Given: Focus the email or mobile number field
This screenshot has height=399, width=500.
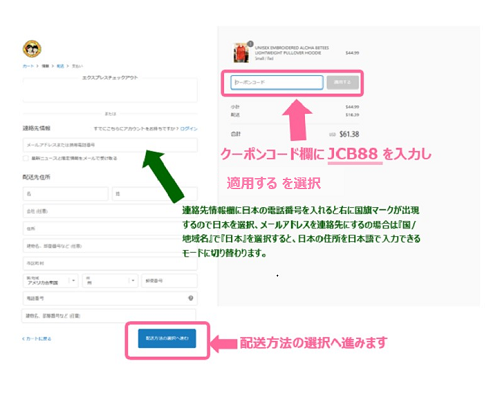Looking at the screenshot, I should [x=110, y=145].
